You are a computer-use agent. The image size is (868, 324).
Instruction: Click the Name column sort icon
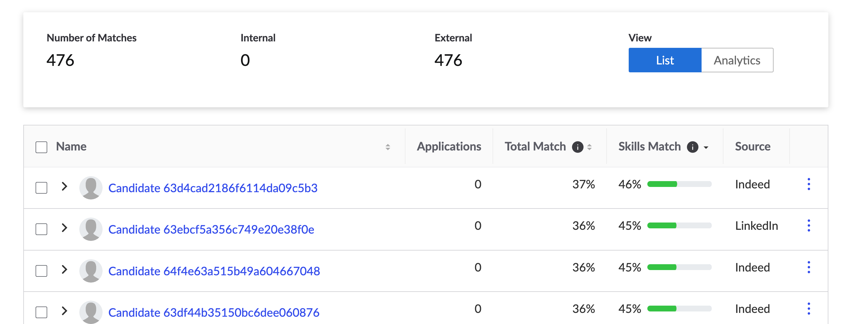(x=388, y=147)
